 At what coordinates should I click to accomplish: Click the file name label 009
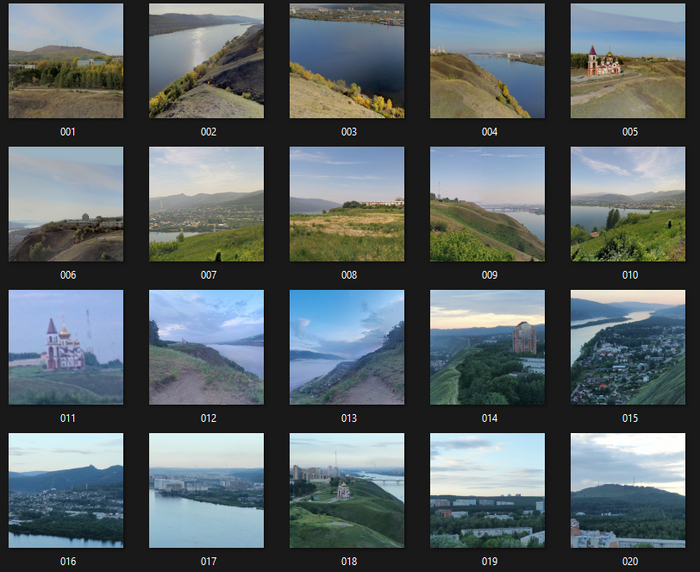point(490,275)
